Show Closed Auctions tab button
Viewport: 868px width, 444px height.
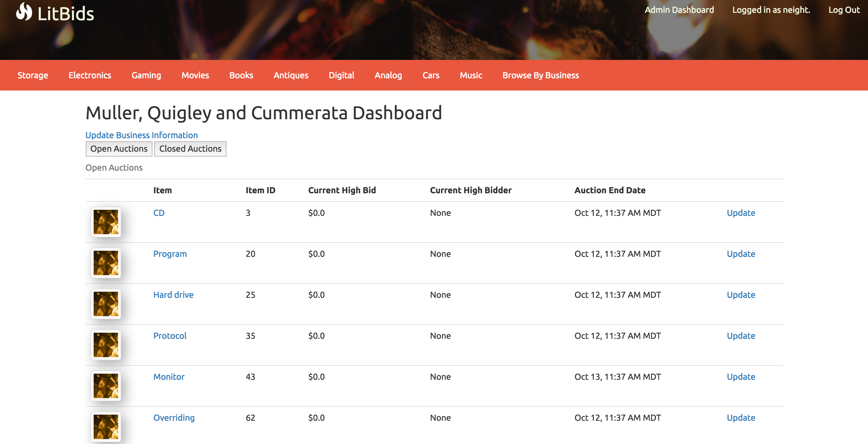click(190, 149)
